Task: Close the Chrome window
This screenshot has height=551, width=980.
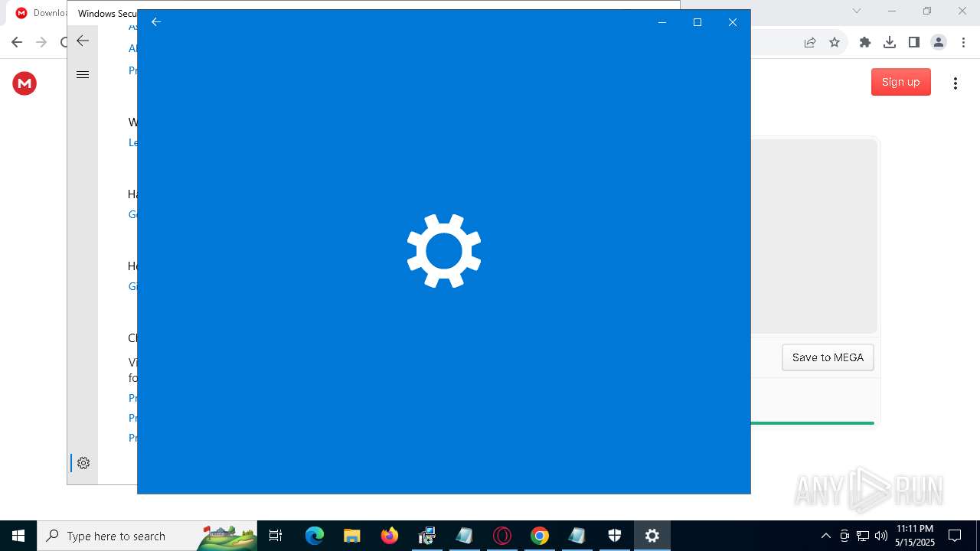Action: pos(962,11)
